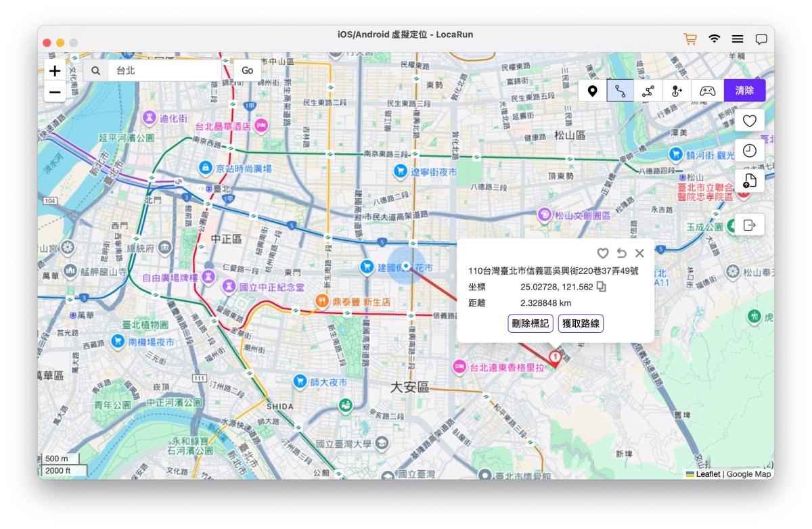Zoom in the map with plus button
This screenshot has width=812, height=529.
point(55,70)
